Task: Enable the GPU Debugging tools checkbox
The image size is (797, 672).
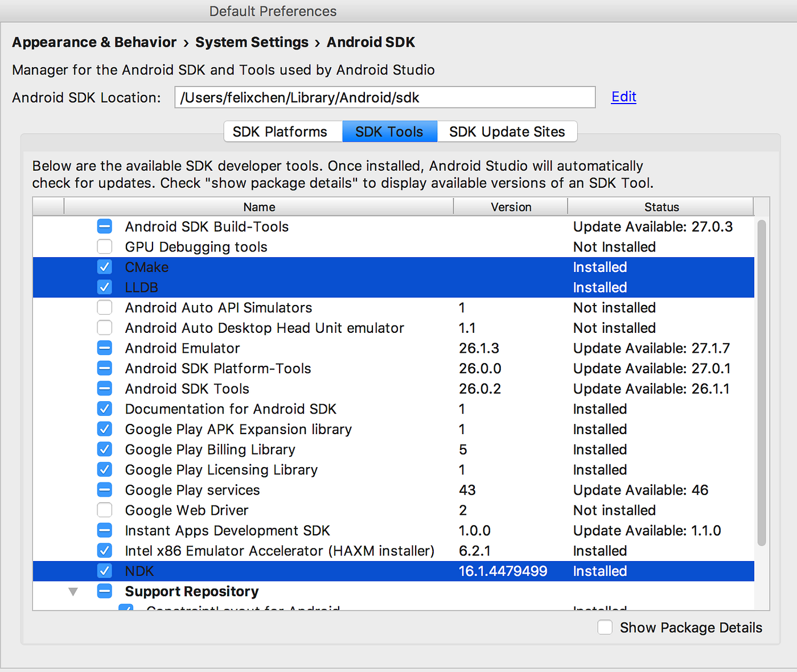Action: pos(104,246)
